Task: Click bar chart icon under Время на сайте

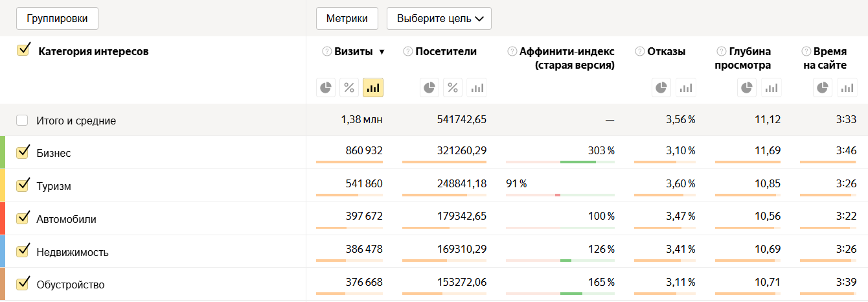Action: (847, 87)
